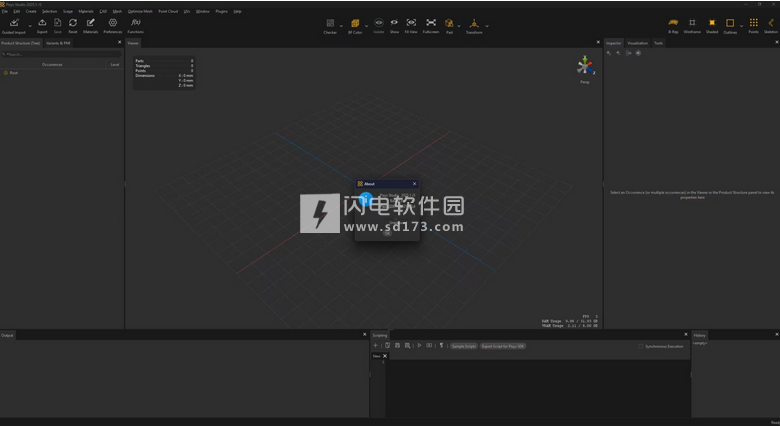Viewport: 780px width, 427px height.
Task: Enter Fullscreen viewer mode
Action: (x=430, y=22)
